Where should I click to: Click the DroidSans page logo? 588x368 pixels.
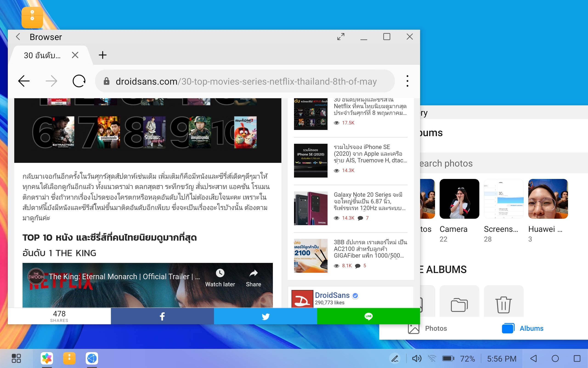(x=302, y=299)
